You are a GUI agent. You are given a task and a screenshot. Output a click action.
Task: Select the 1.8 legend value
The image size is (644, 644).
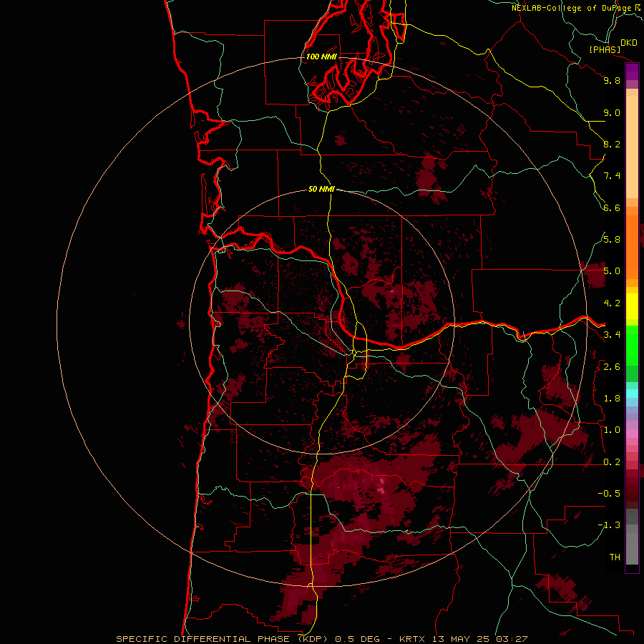(x=612, y=399)
